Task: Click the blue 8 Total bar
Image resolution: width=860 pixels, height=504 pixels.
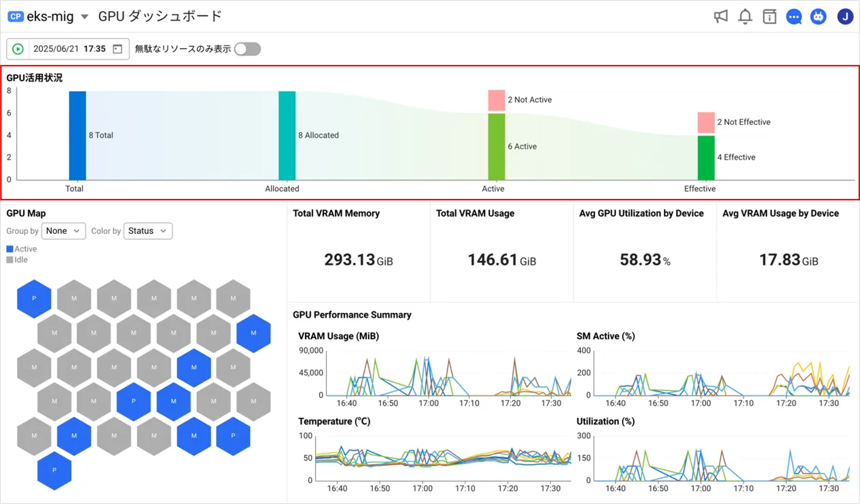Action: pyautogui.click(x=77, y=135)
